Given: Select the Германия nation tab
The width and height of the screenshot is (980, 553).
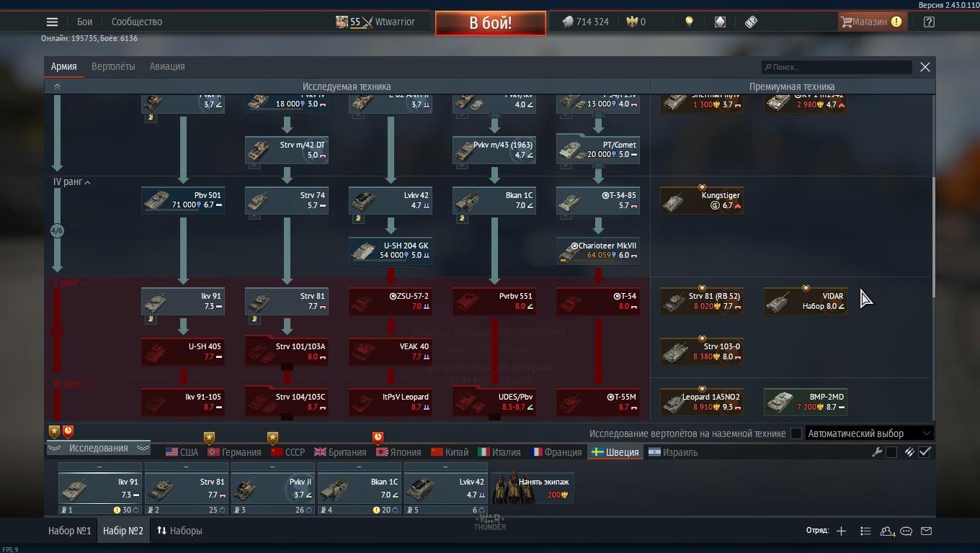Looking at the screenshot, I should (x=234, y=452).
